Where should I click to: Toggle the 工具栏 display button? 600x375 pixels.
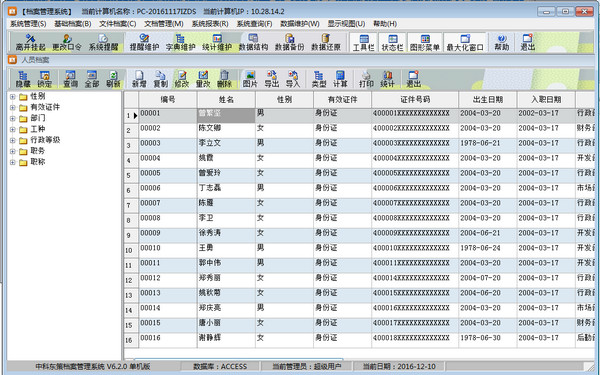pos(364,42)
